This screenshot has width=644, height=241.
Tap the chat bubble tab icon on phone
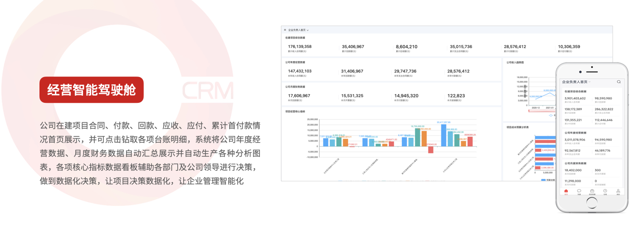coord(579,191)
